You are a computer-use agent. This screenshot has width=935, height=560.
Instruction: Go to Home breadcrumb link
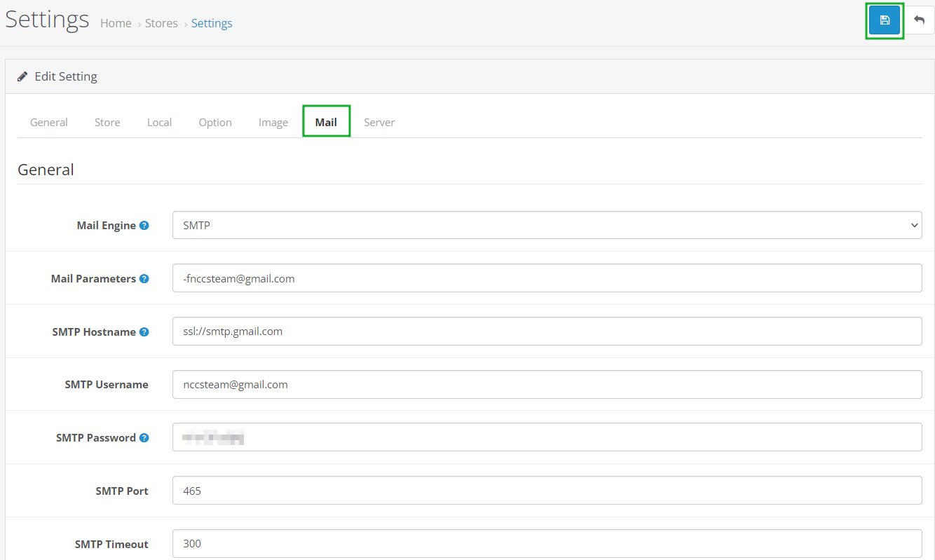point(116,23)
